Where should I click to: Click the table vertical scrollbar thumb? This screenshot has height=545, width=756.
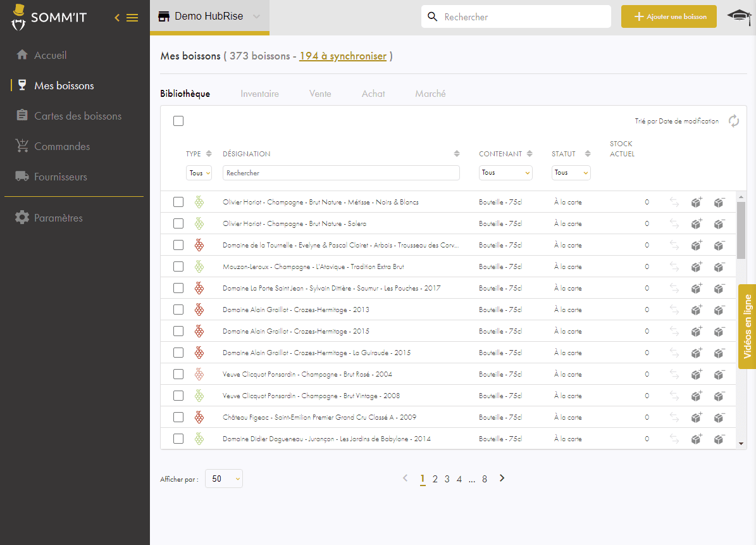click(x=741, y=230)
